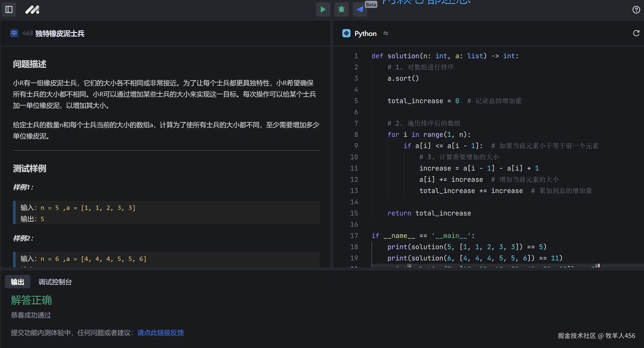Submit the solution via the paper plane icon
This screenshot has width=644, height=348.
point(359,9)
